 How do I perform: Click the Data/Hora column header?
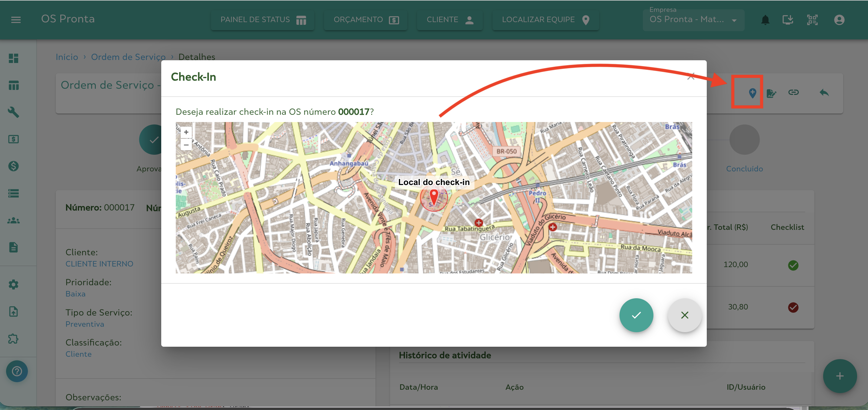coord(419,387)
